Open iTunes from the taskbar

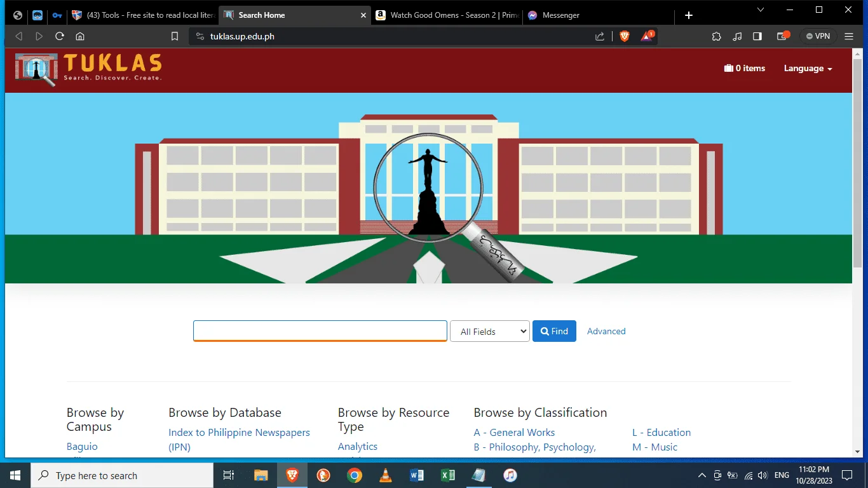pyautogui.click(x=510, y=475)
